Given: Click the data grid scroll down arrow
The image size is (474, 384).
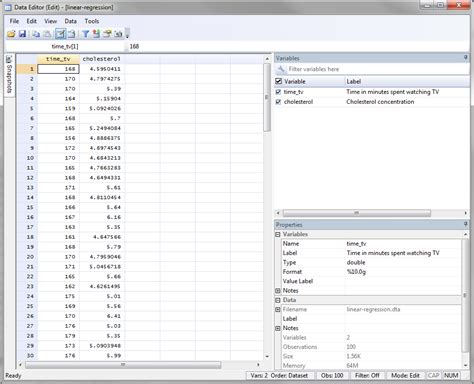Looking at the screenshot, I should (267, 356).
